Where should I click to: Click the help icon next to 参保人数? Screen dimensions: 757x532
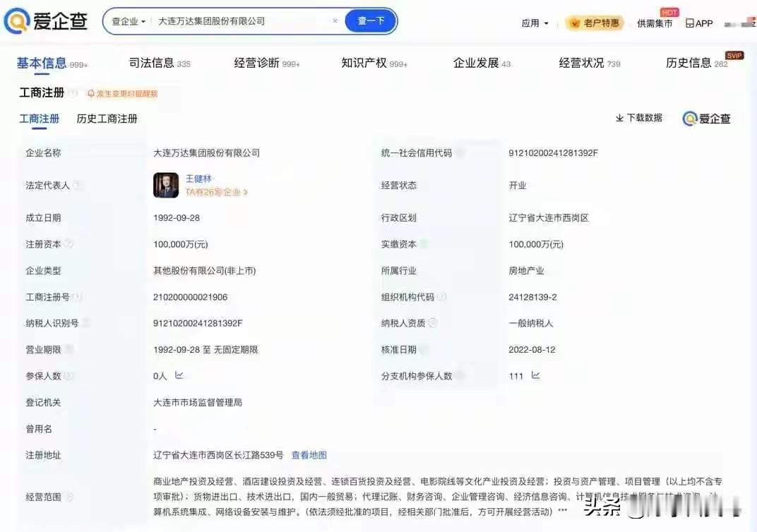[69, 376]
